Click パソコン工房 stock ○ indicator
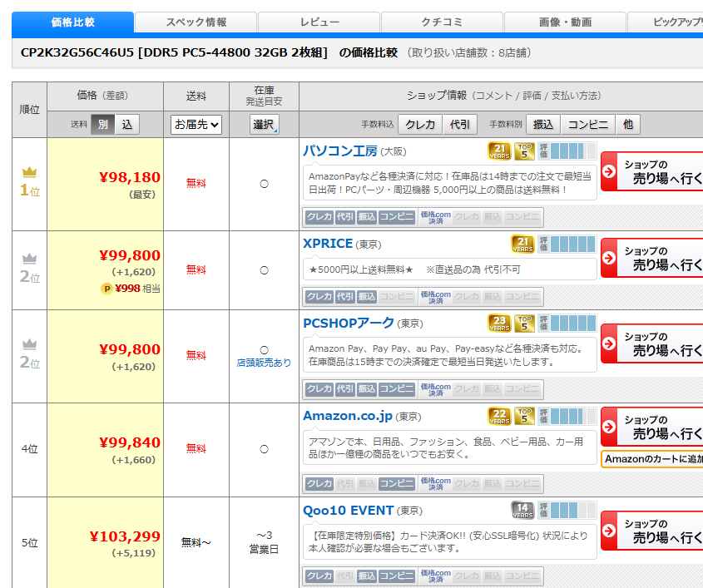Viewport: 703px width, 588px height. pos(264,184)
